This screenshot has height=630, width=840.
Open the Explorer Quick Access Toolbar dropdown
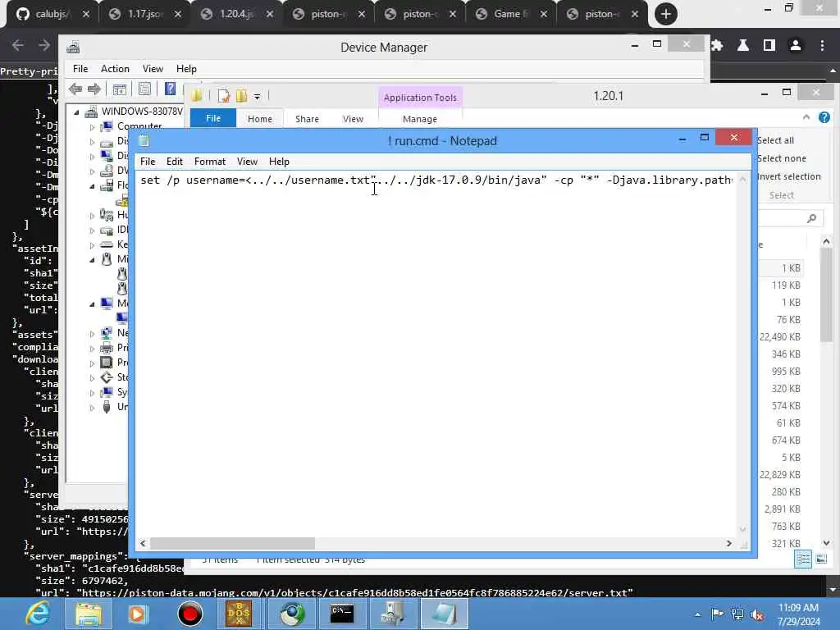click(257, 97)
